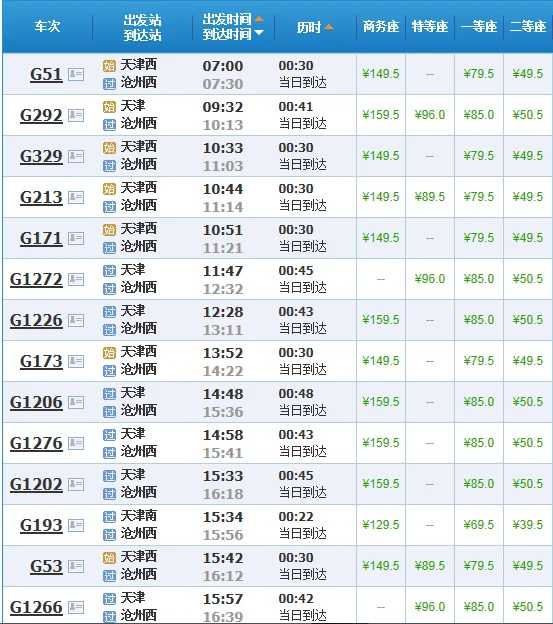Select ¥149.5 商务座 price for G51

click(381, 74)
